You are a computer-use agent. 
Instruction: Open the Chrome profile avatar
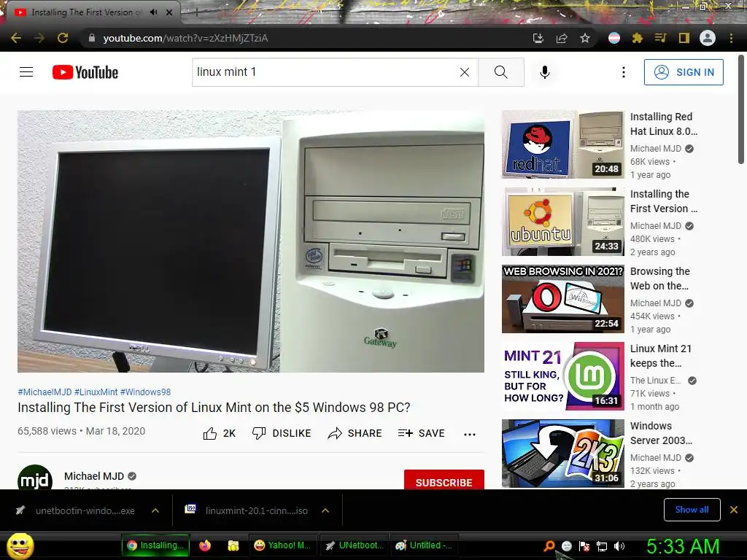click(x=708, y=38)
